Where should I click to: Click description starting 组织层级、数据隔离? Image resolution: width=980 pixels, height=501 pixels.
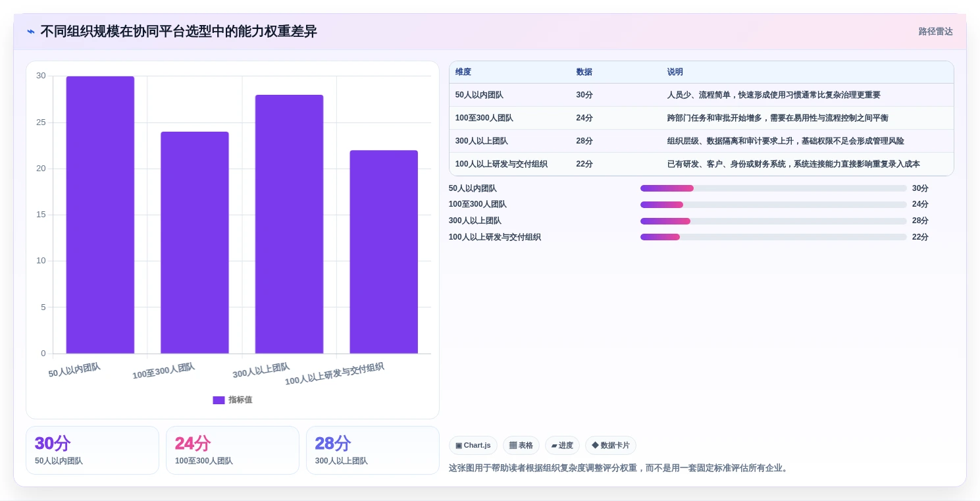[x=786, y=141]
